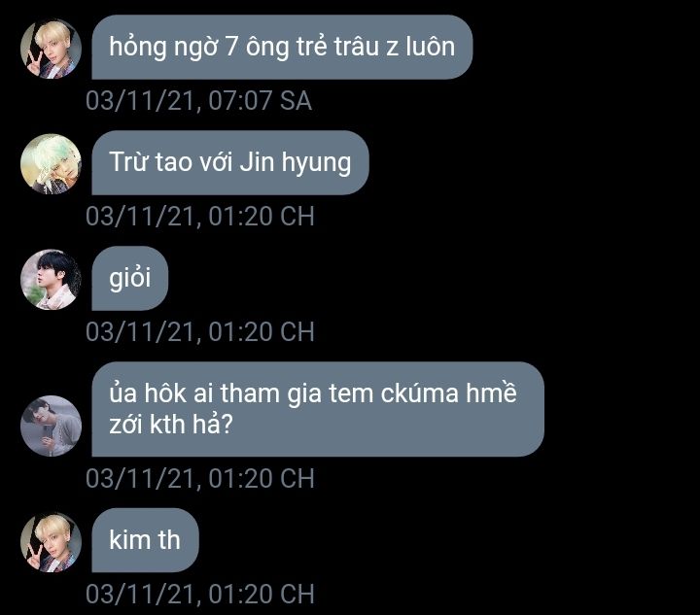Select the avatar beside the "giỏi" message
Screen dimensions: 700x615
point(51,280)
